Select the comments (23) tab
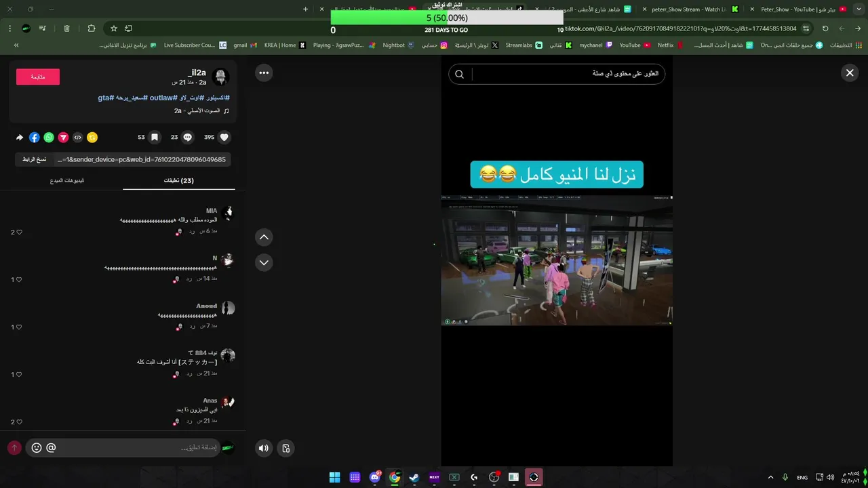This screenshot has width=868, height=488. click(x=179, y=180)
